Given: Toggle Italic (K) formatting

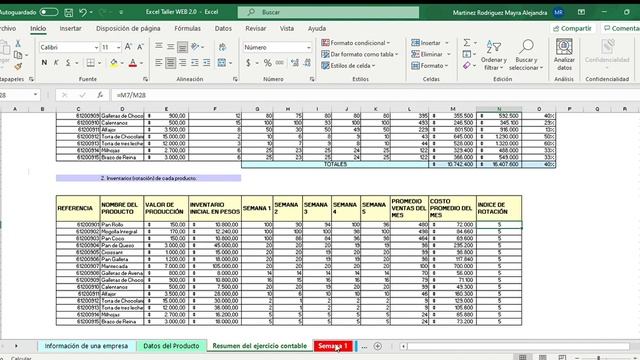Looking at the screenshot, I should tap(56, 63).
